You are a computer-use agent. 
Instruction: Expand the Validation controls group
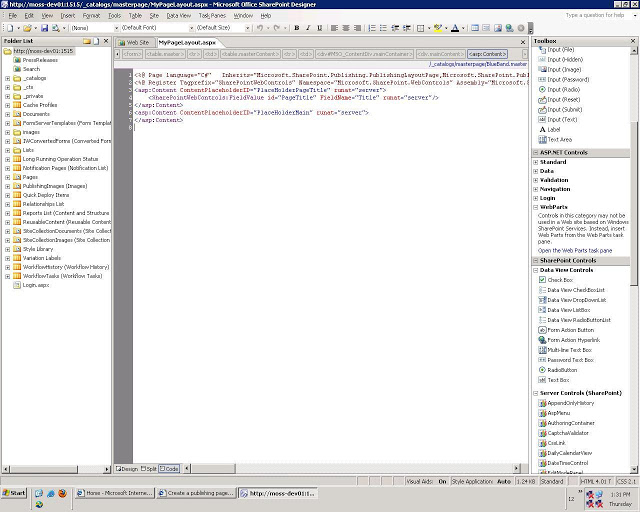click(536, 180)
